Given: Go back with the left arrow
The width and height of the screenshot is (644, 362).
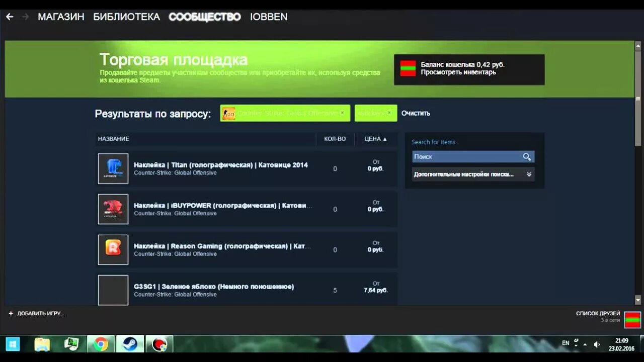Looking at the screenshot, I should 10,17.
